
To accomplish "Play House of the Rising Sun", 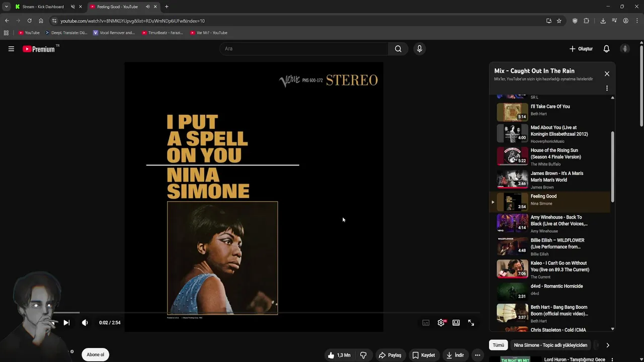I will [x=550, y=156].
